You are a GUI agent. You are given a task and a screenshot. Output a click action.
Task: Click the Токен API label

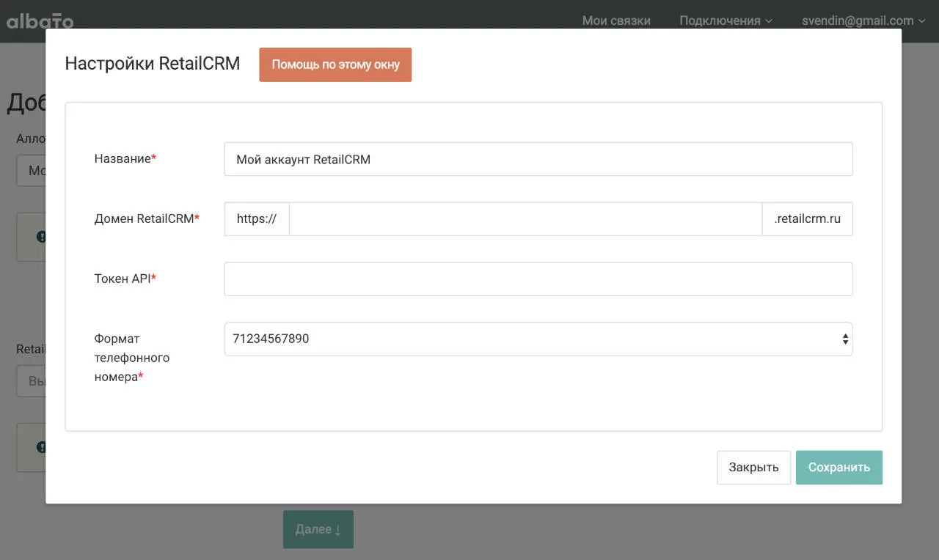point(125,279)
